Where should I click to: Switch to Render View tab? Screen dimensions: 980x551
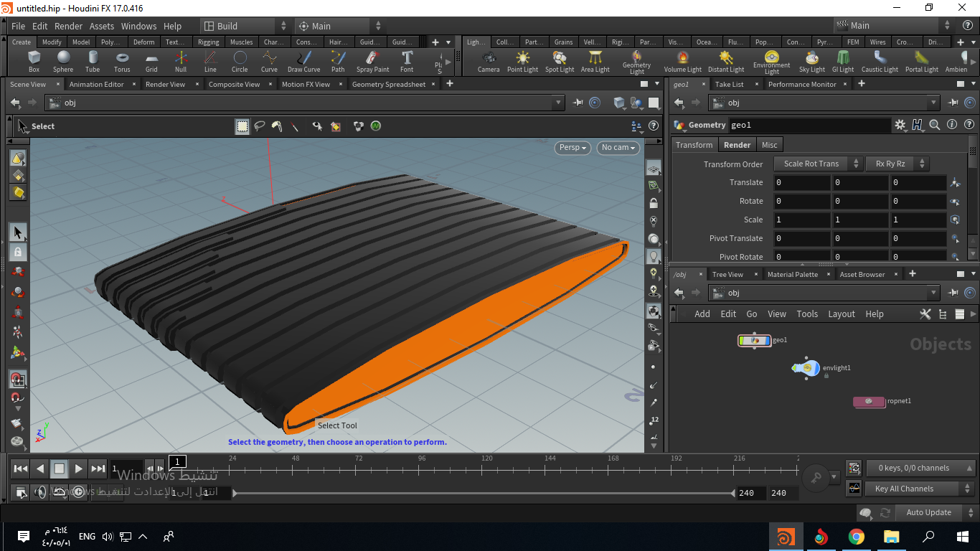tap(165, 84)
